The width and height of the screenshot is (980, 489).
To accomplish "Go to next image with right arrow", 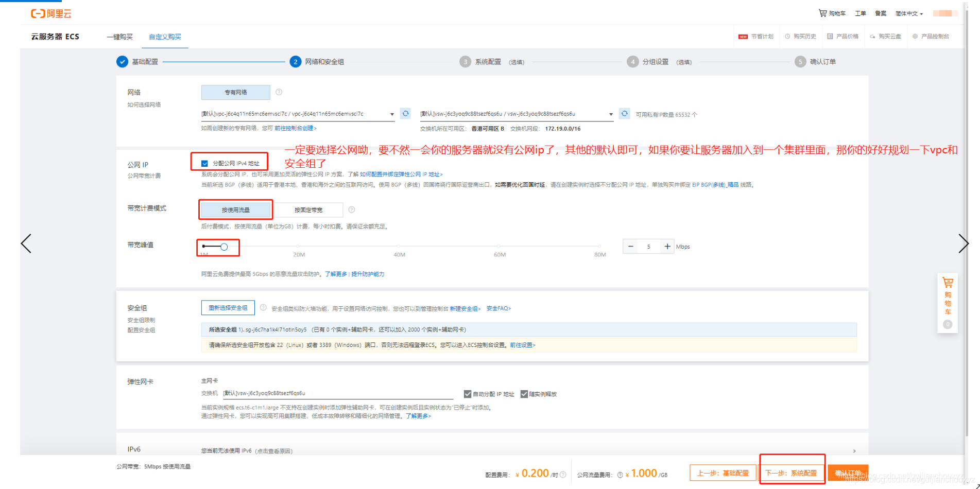I will [x=964, y=243].
